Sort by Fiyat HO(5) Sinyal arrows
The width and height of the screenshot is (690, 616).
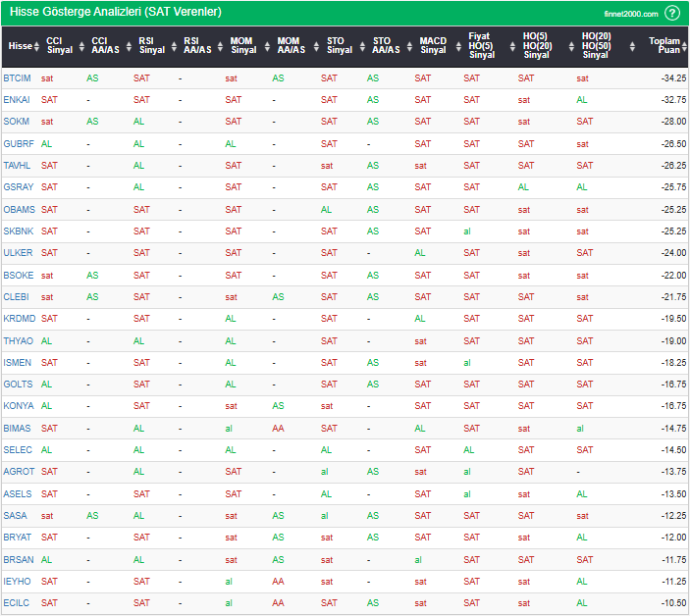coord(512,46)
